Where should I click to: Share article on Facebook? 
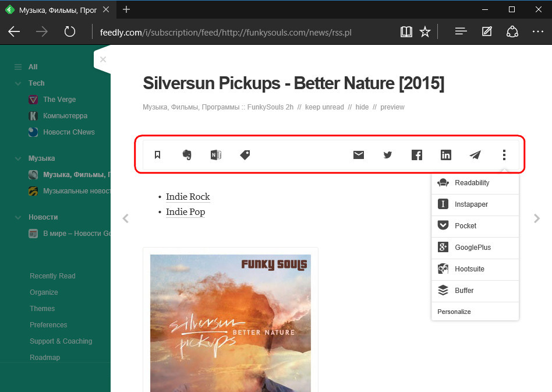[417, 154]
